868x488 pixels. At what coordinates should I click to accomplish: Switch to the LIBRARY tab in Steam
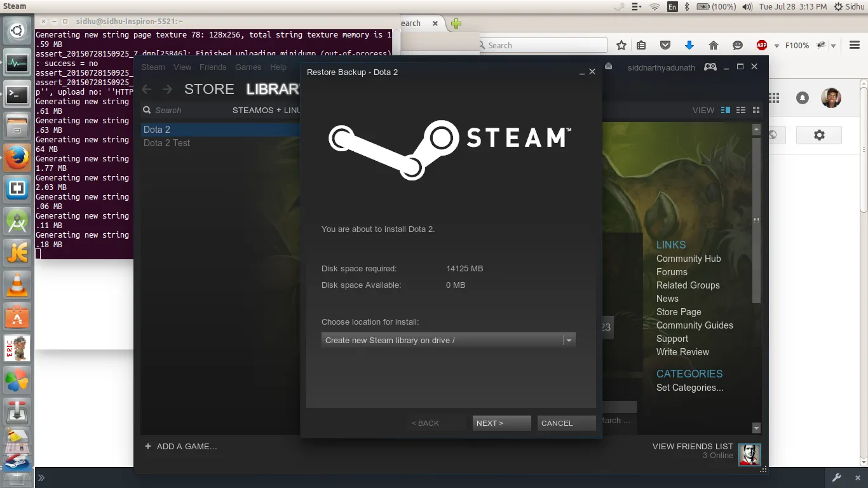(x=273, y=89)
